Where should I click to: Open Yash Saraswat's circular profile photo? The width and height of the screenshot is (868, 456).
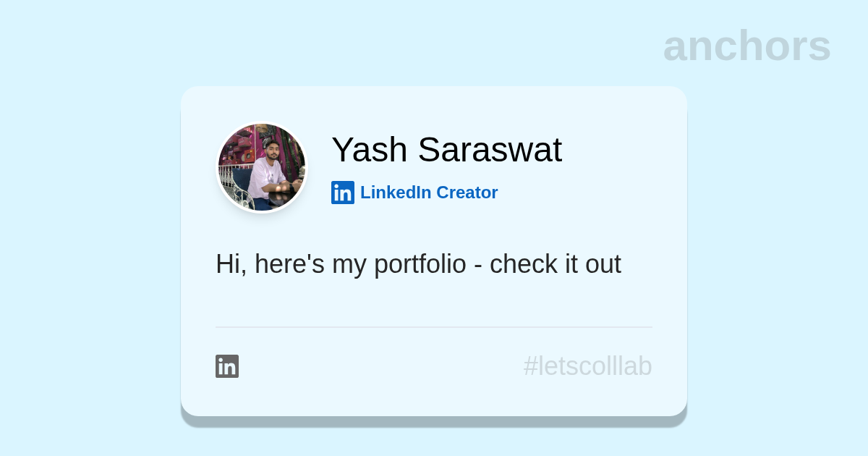(x=263, y=167)
